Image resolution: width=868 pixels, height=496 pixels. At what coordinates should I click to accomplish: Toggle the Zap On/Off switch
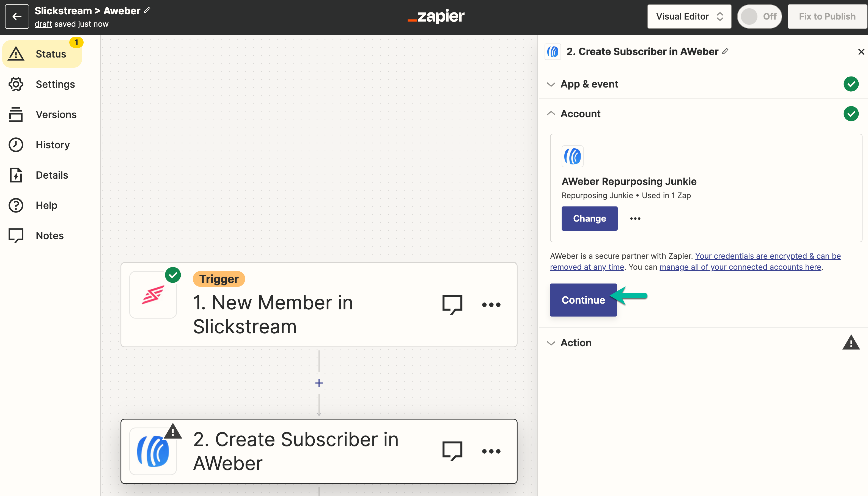click(759, 16)
